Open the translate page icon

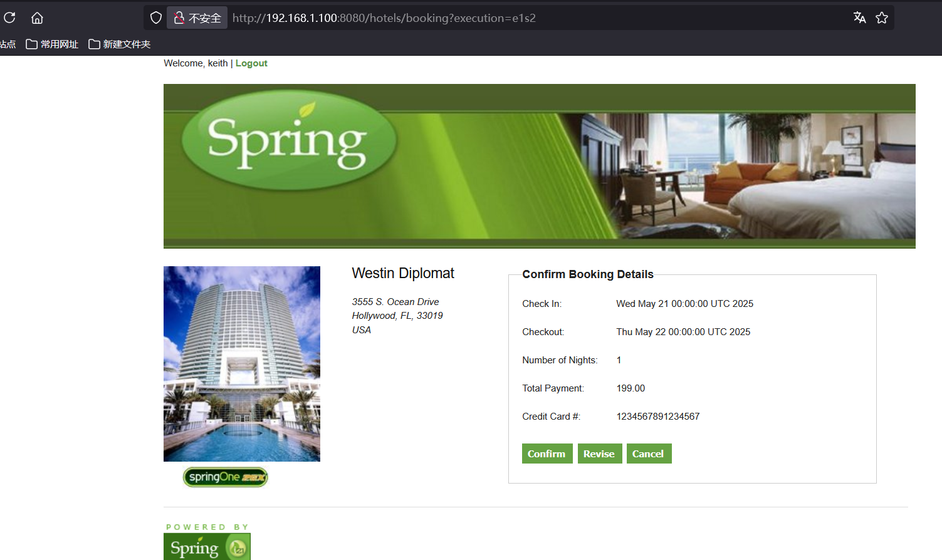click(859, 18)
